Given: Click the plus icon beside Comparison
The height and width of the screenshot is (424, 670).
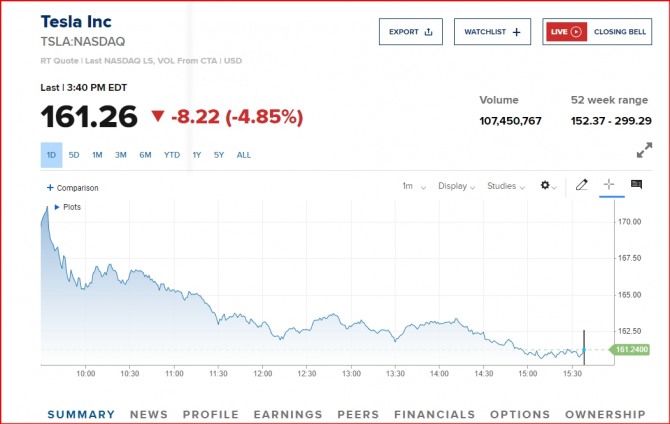Looking at the screenshot, I should (x=50, y=188).
